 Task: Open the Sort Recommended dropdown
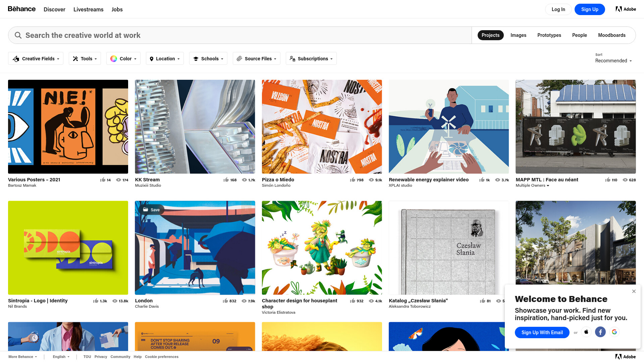[613, 61]
